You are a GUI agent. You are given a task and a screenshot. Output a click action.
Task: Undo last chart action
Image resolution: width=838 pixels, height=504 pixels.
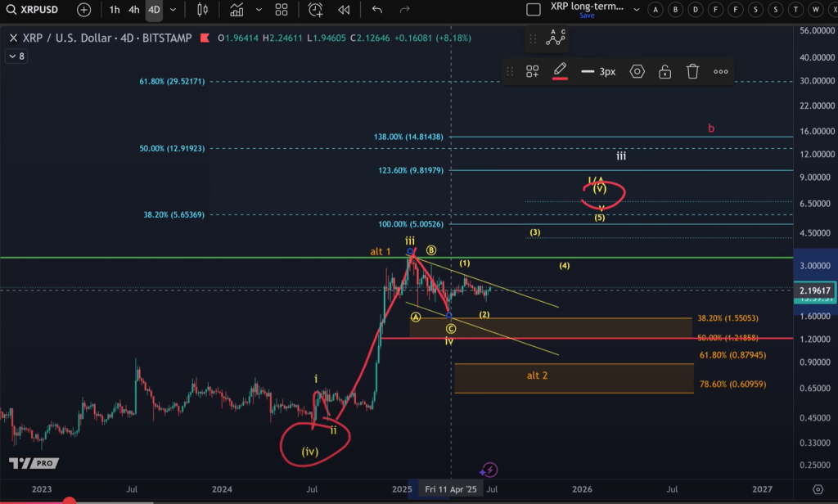pyautogui.click(x=376, y=11)
